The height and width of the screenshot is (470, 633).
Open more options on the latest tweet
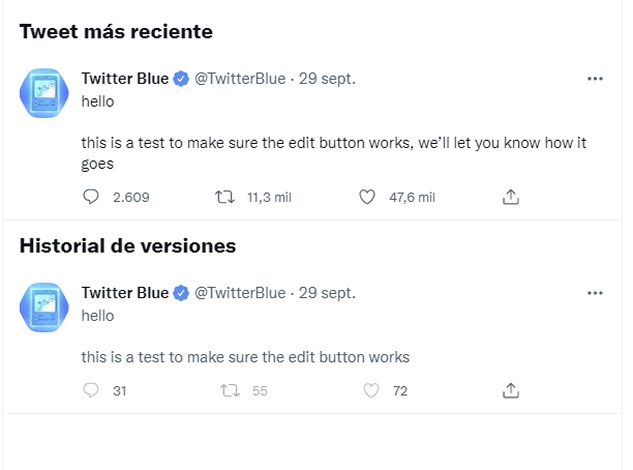(x=595, y=78)
